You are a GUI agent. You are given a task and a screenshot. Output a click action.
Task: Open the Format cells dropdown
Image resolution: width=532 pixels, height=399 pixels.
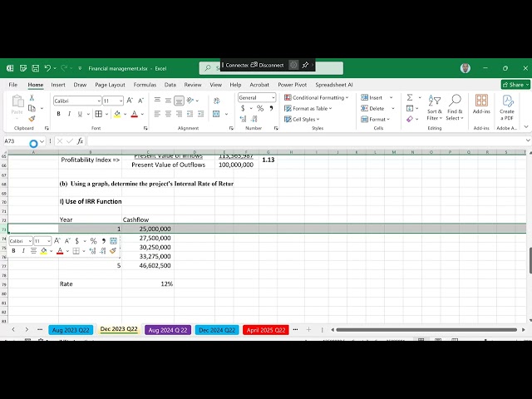pos(375,120)
